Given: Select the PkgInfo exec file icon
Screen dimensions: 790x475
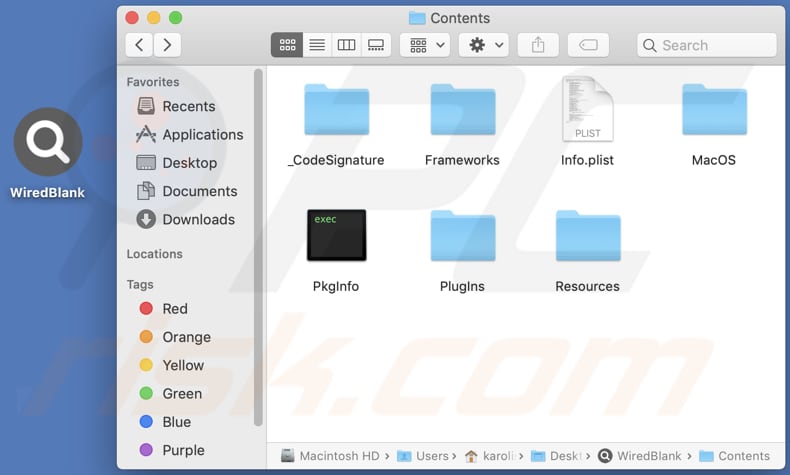Looking at the screenshot, I should 337,235.
